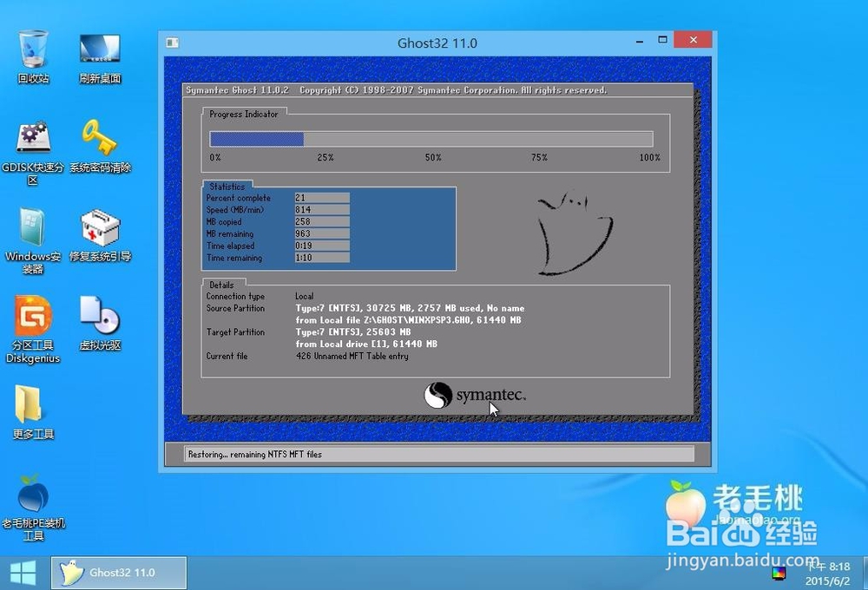Click the ghost mascot drawing
Screen dimensions: 868x590
coord(574,233)
